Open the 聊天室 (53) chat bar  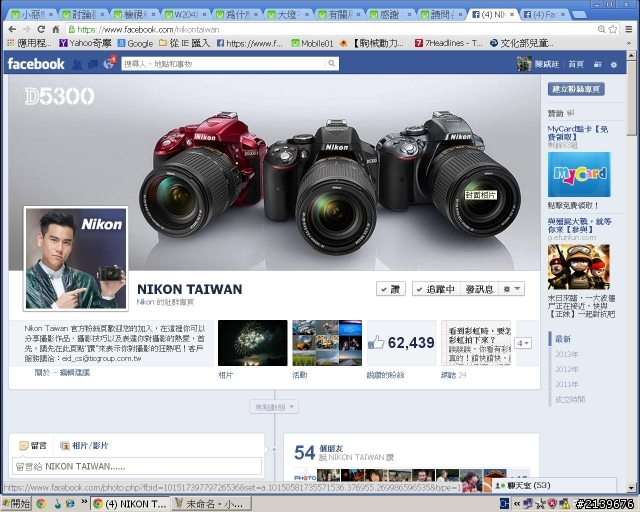554,485
